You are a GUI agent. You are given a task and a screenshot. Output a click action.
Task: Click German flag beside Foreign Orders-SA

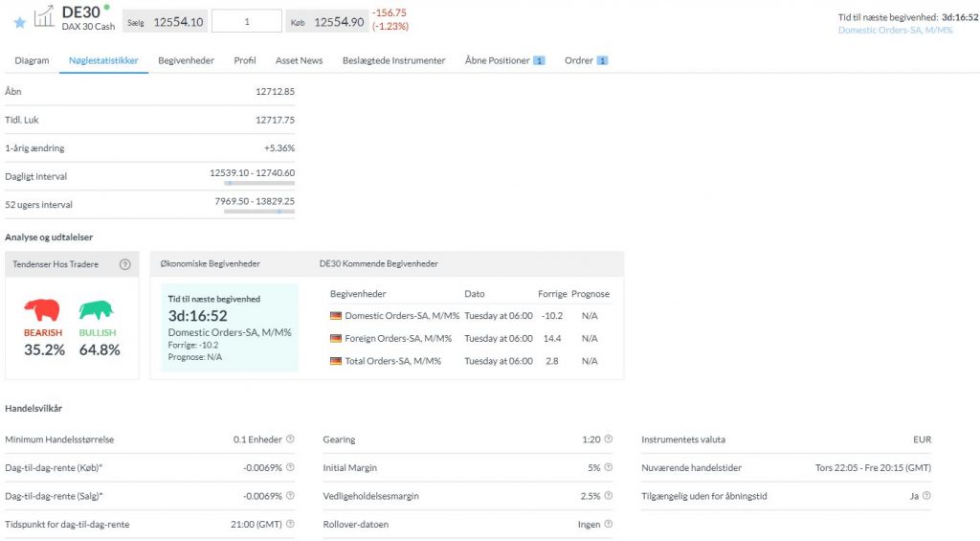click(336, 338)
